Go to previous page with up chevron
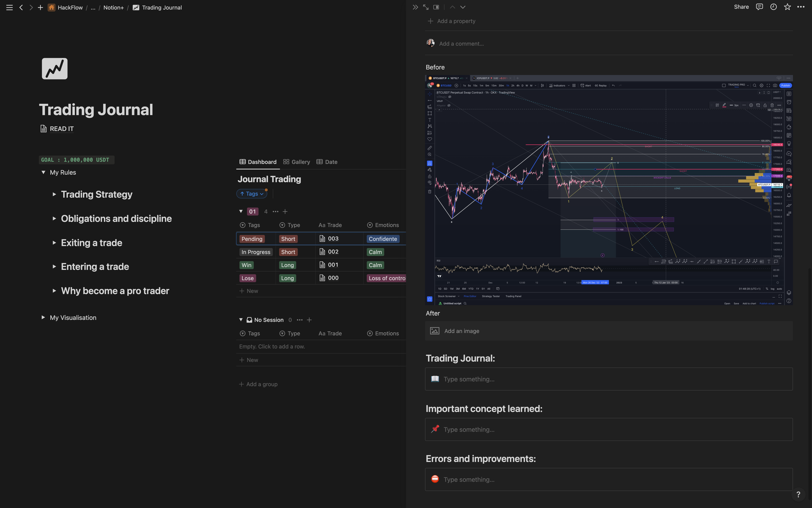The height and width of the screenshot is (508, 812). 452,7
